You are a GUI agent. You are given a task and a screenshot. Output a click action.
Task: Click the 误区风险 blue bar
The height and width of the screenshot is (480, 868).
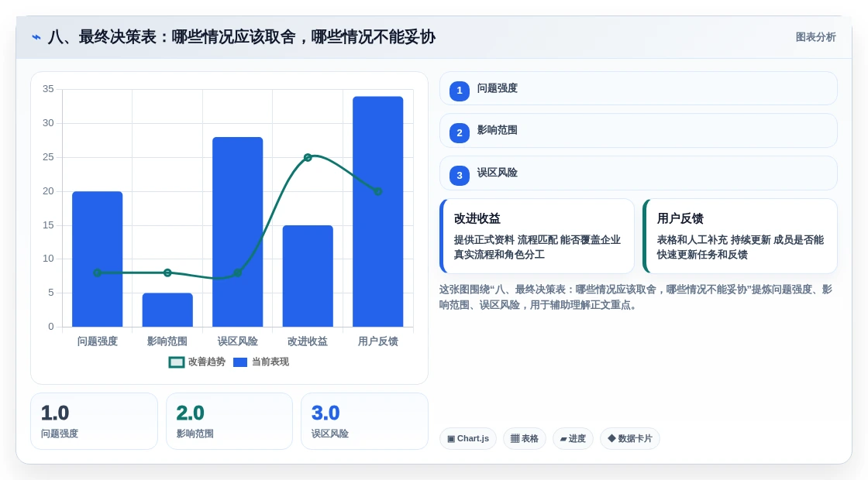pyautogui.click(x=237, y=231)
